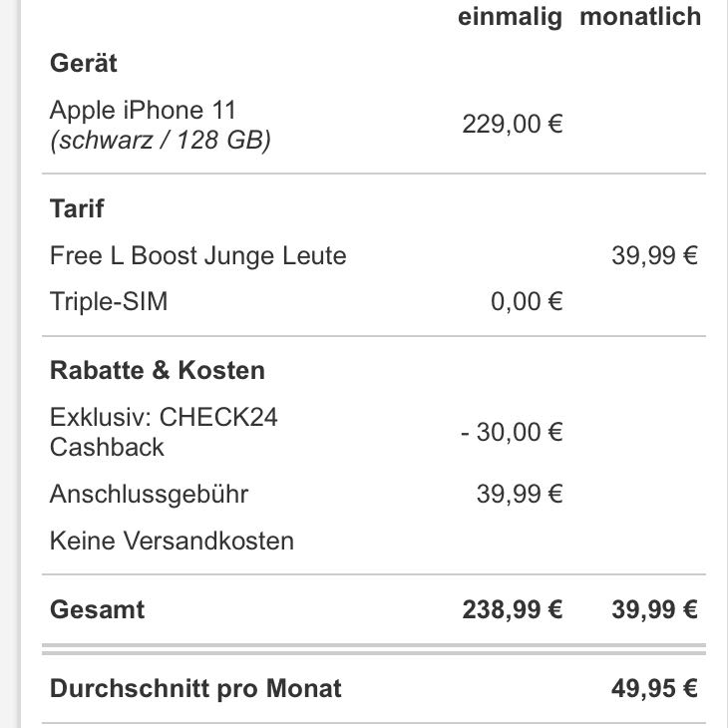728x728 pixels.
Task: Select the "Tarif" section heading
Action: pos(77,209)
